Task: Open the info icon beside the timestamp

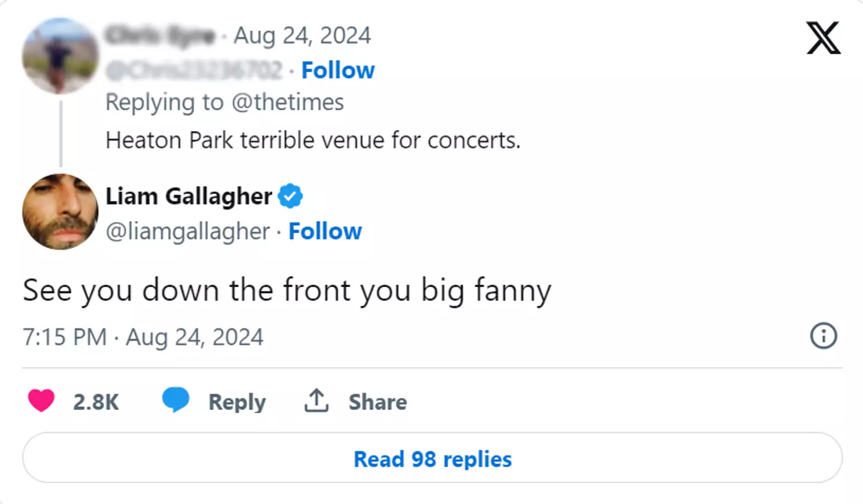Action: pos(823,336)
